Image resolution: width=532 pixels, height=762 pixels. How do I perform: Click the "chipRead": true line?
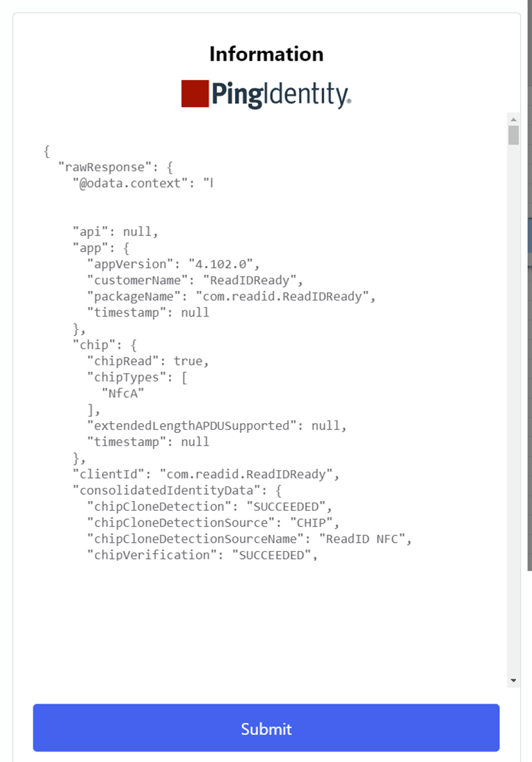tap(148, 361)
